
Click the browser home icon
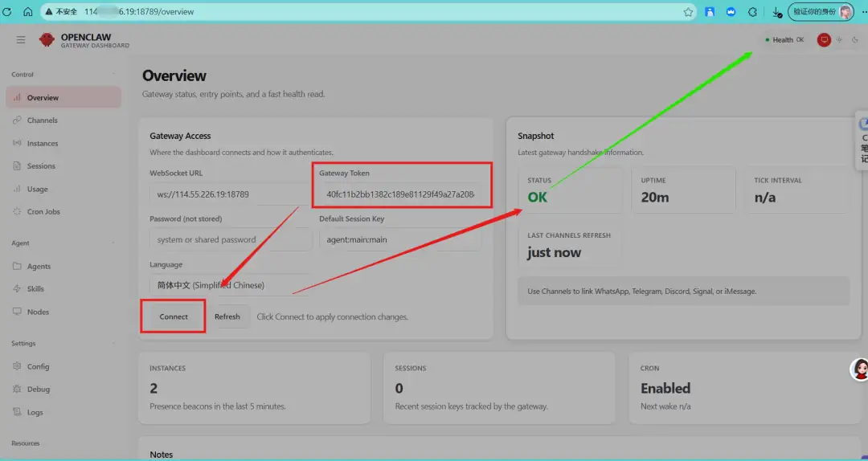pos(28,12)
